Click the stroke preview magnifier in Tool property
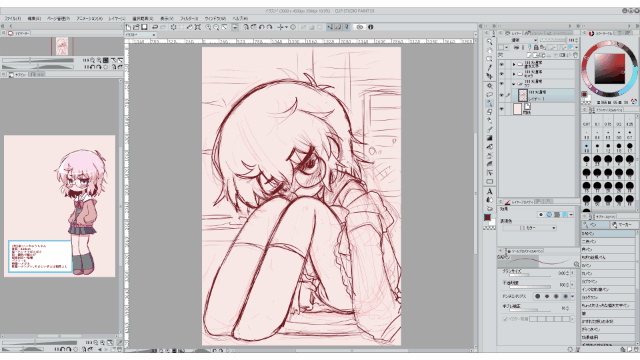 tap(576, 264)
